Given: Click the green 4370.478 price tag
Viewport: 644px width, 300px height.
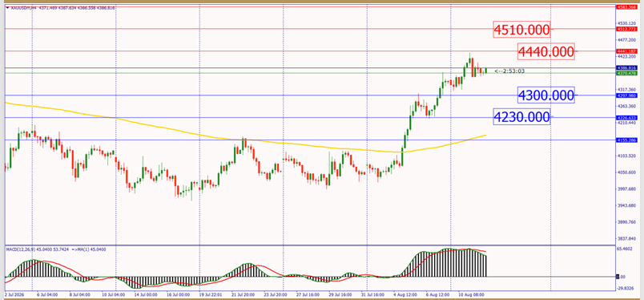Looking at the screenshot, I should pyautogui.click(x=626, y=73).
